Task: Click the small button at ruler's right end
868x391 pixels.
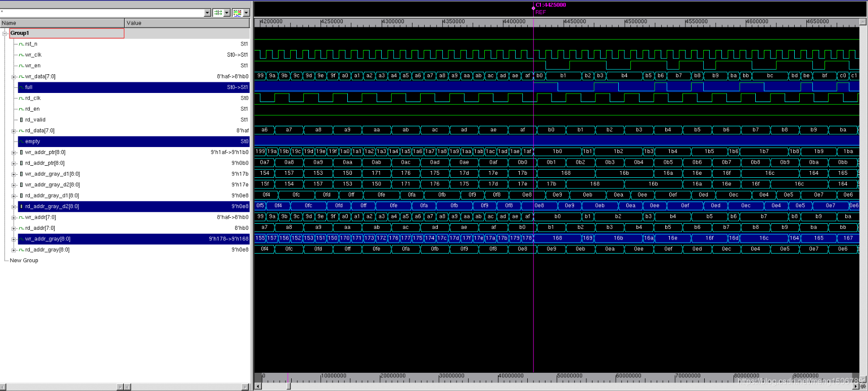Action: [x=863, y=22]
